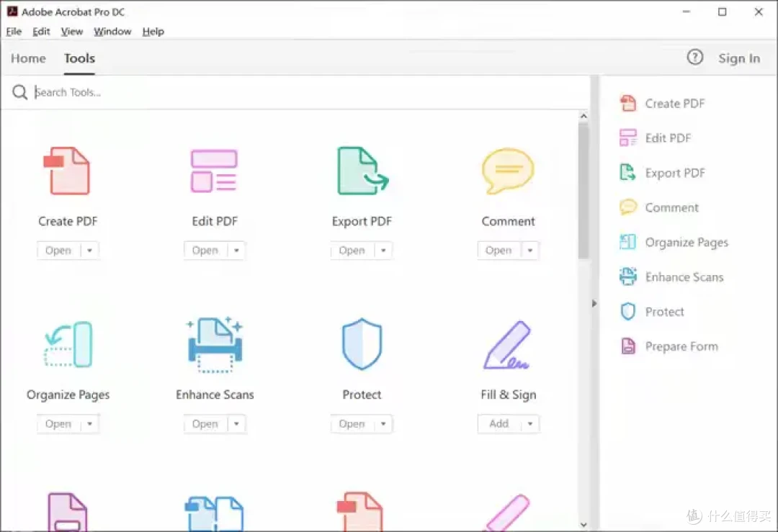Click the Sign In link
Viewport: 778px width, 532px height.
[x=739, y=58]
